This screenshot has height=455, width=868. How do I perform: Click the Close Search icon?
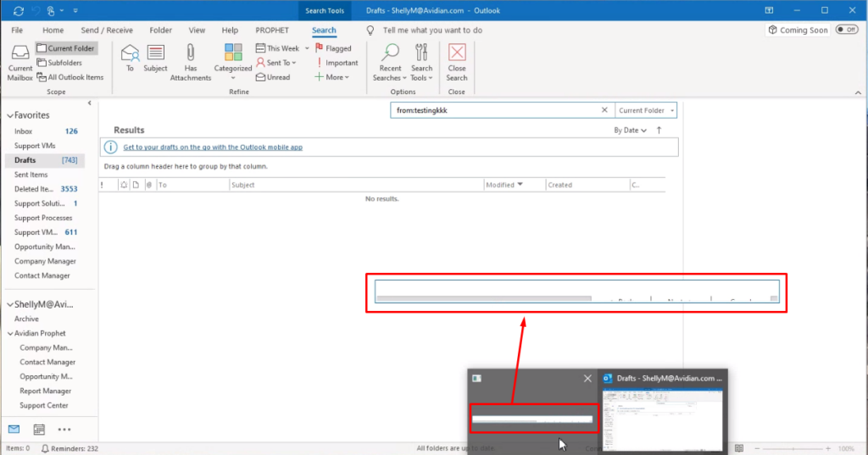pyautogui.click(x=457, y=52)
